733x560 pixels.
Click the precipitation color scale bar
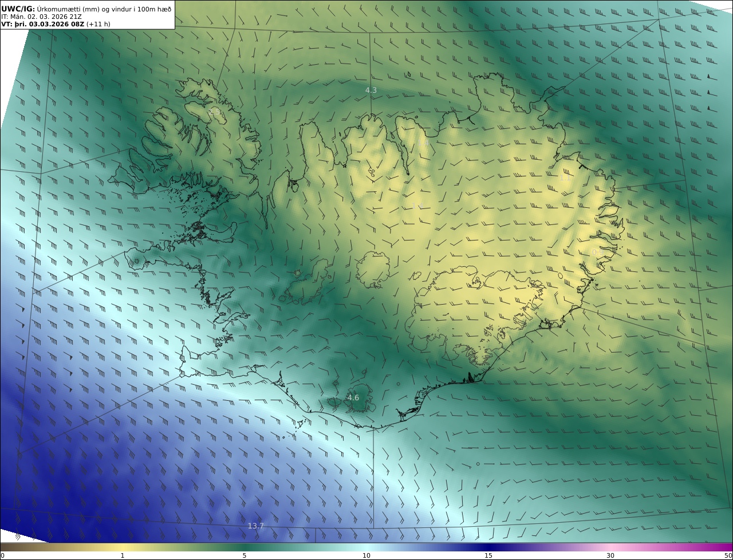[366, 547]
